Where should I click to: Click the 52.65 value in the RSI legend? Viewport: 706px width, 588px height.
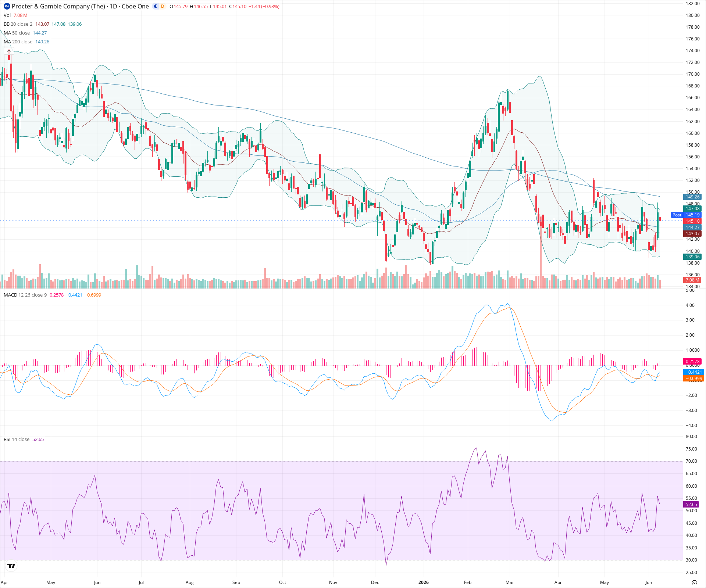(x=38, y=440)
